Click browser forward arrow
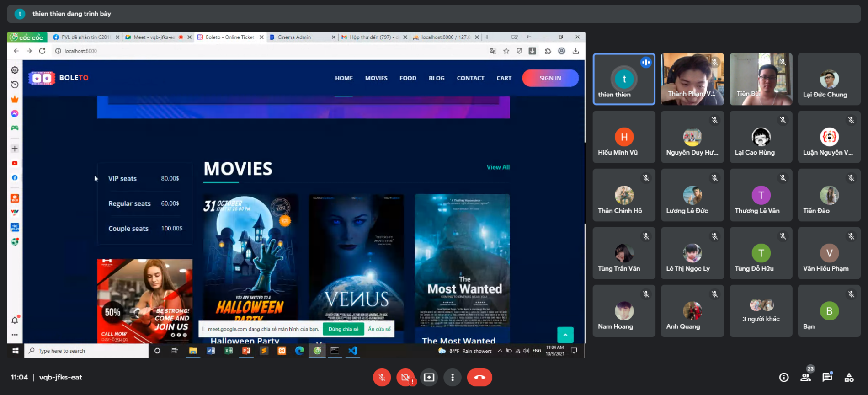Image resolution: width=868 pixels, height=395 pixels. [29, 51]
